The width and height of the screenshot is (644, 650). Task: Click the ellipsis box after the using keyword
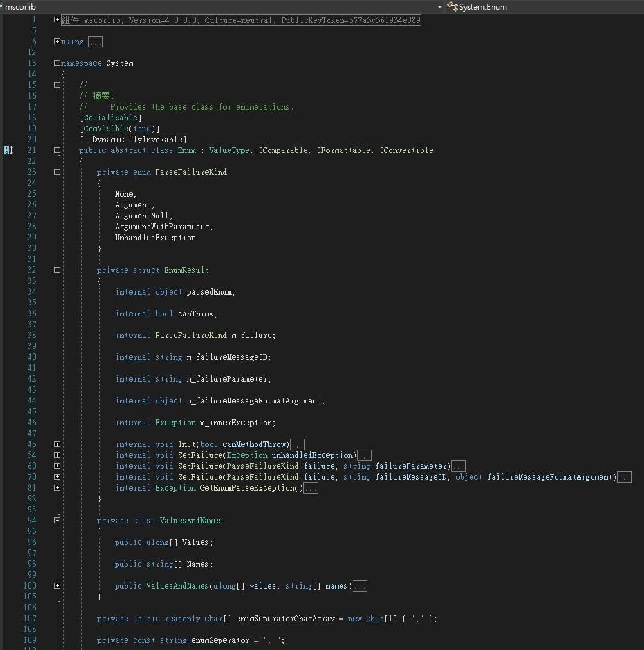[96, 42]
